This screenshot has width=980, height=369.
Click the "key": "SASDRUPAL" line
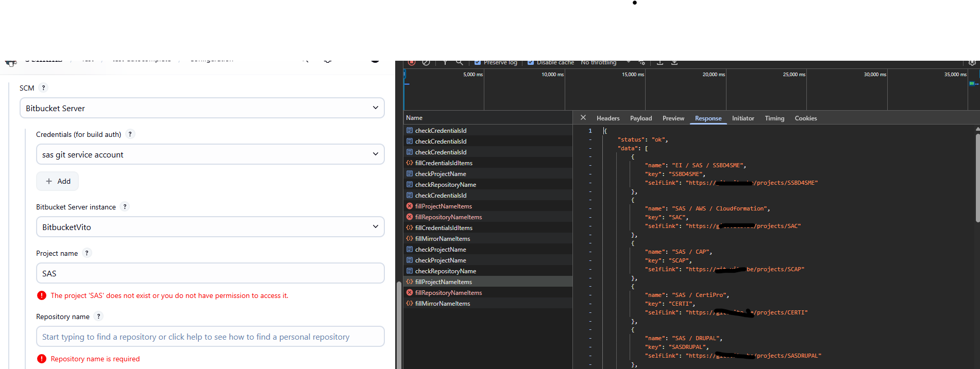click(x=677, y=347)
